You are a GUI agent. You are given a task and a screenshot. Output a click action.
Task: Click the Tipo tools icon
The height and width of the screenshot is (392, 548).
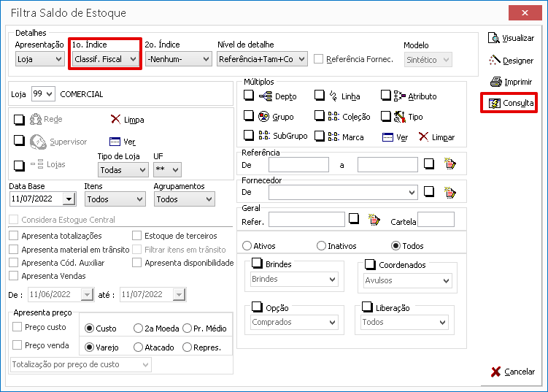pyautogui.click(x=399, y=117)
